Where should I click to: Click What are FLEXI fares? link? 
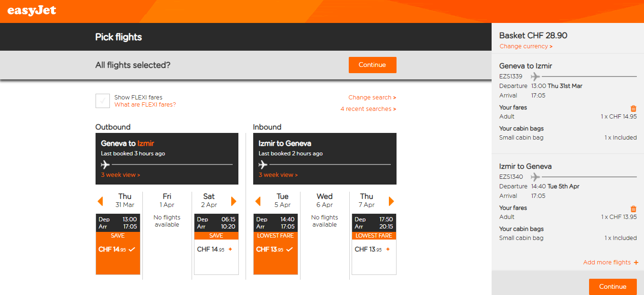click(x=145, y=105)
